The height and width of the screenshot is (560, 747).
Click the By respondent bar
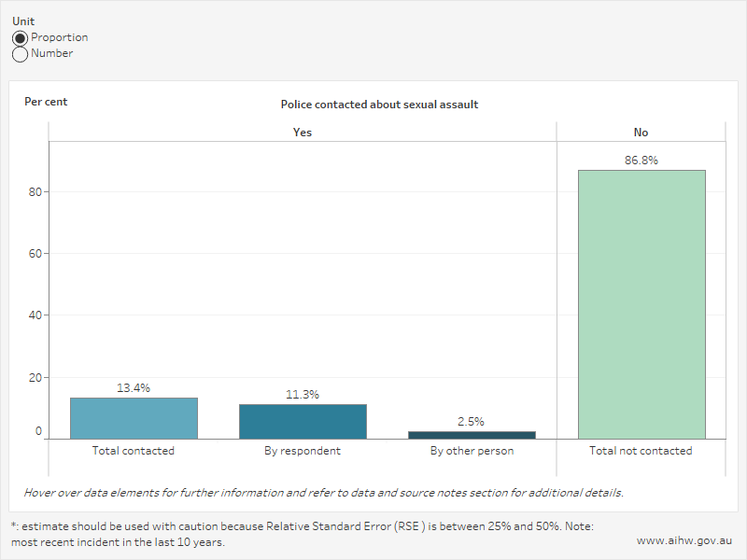coord(303,421)
